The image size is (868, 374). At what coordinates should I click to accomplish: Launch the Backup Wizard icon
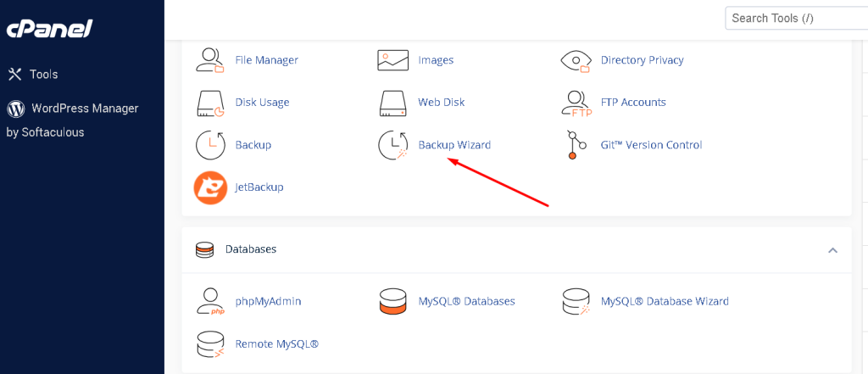tap(393, 145)
